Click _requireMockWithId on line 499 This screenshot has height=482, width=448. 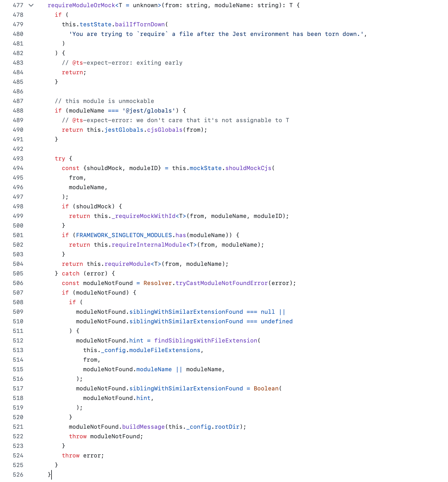click(x=143, y=216)
